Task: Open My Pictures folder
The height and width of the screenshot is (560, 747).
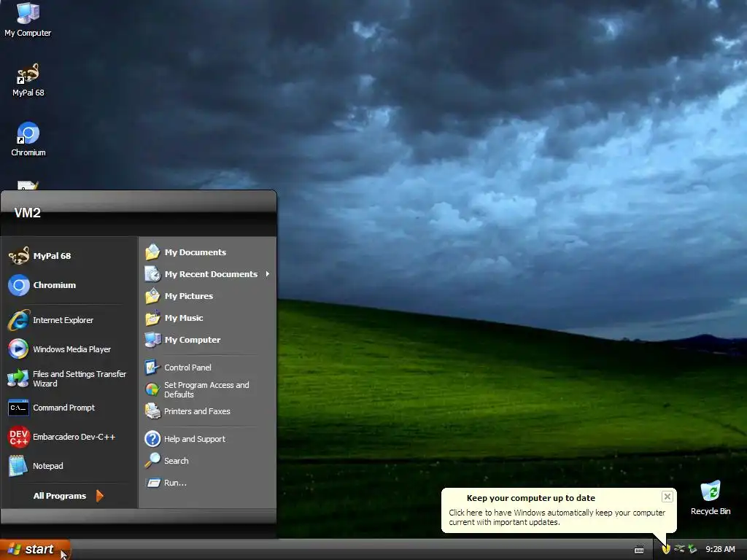Action: coord(207,296)
